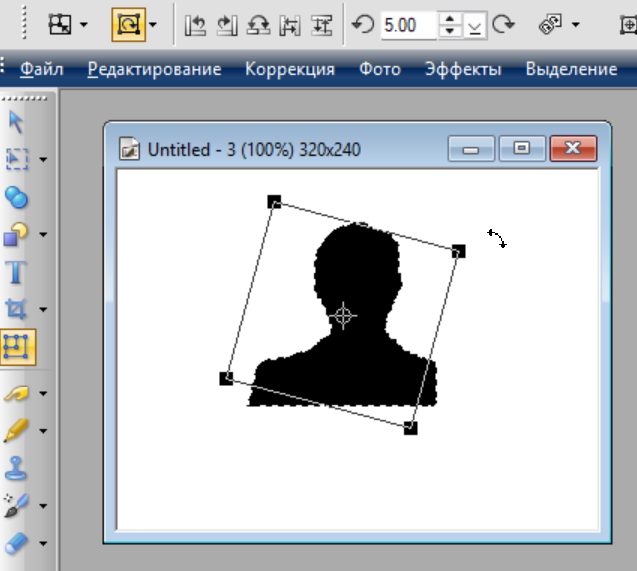The width and height of the screenshot is (637, 571).
Task: Rotate counter-clockwise by the set angle
Action: [363, 24]
